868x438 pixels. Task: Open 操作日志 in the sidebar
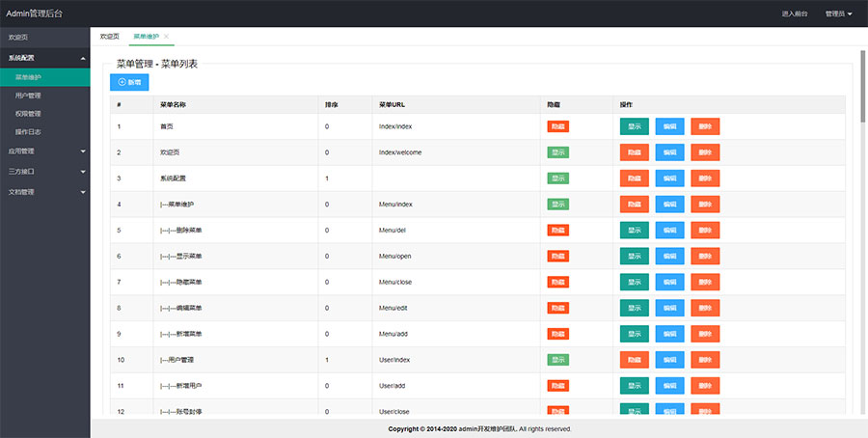click(28, 131)
